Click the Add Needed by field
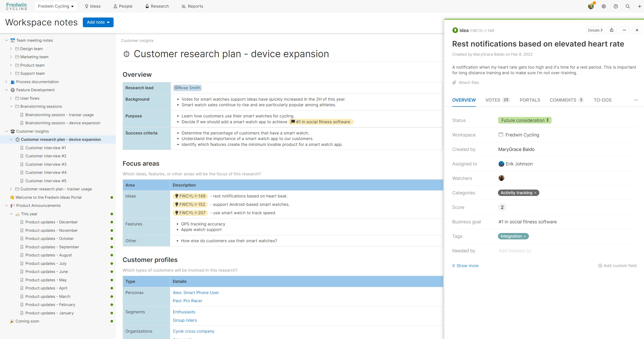Viewport: 644px width, 339px height. (x=515, y=251)
